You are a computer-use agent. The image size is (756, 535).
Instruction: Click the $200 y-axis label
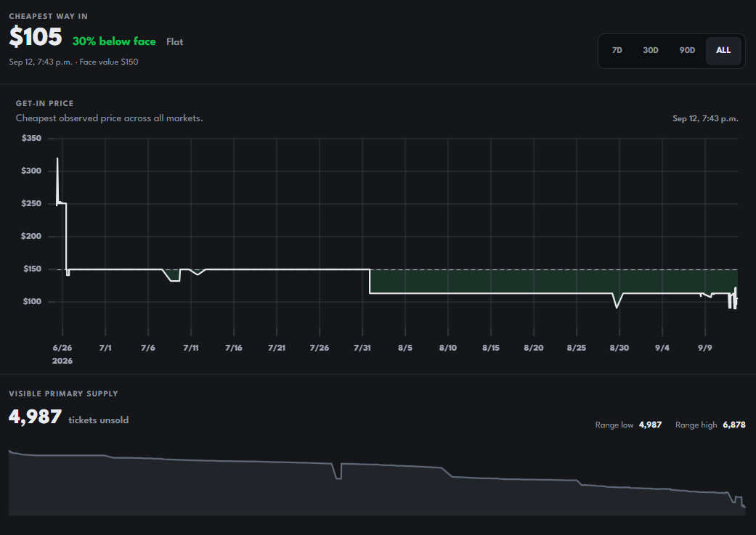click(31, 236)
